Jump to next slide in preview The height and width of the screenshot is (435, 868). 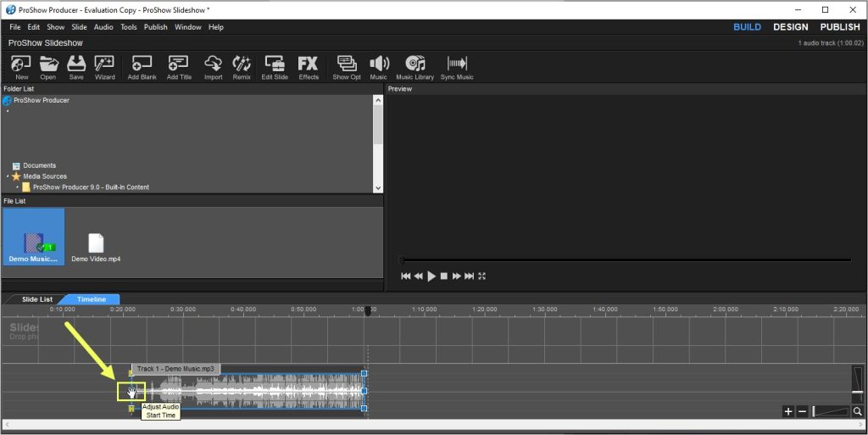point(470,276)
